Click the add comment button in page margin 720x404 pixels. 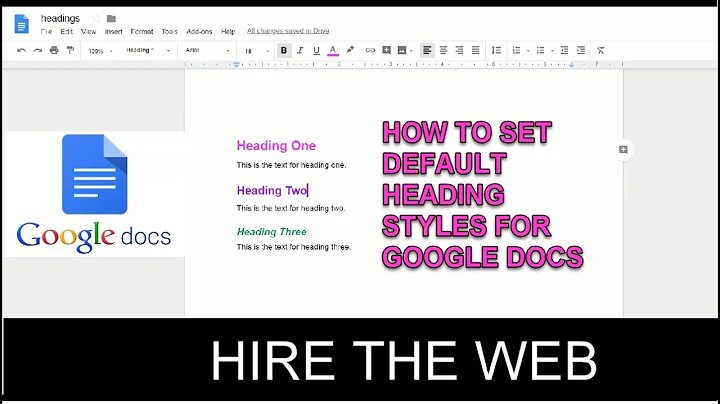(x=623, y=149)
